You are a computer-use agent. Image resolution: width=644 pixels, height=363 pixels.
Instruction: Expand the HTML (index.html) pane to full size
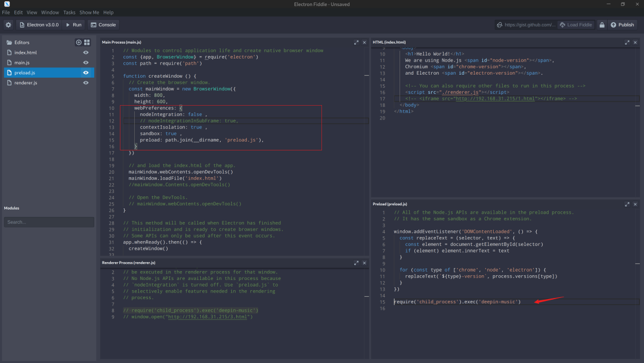(627, 42)
